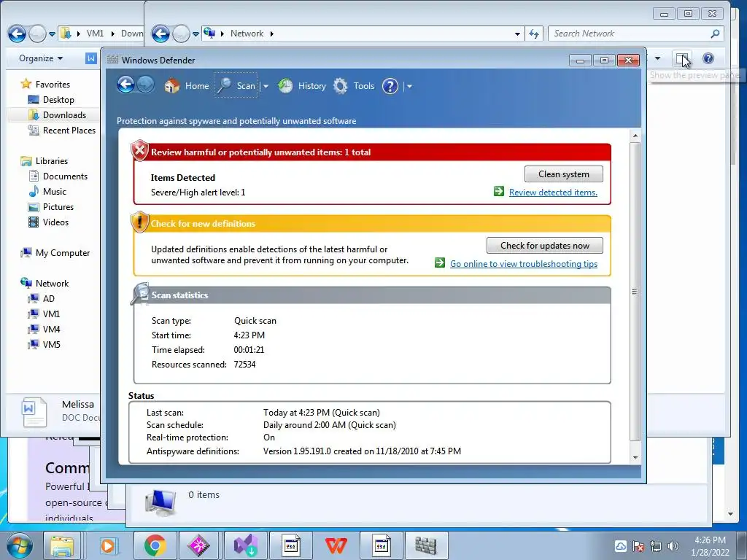
Task: Select Network in navigation pane
Action: [x=52, y=284]
